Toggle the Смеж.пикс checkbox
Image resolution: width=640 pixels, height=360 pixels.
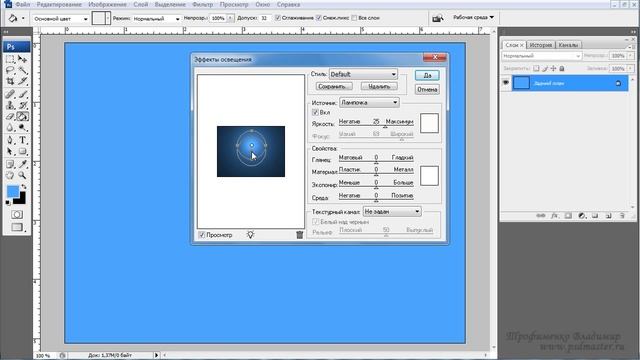tap(319, 18)
